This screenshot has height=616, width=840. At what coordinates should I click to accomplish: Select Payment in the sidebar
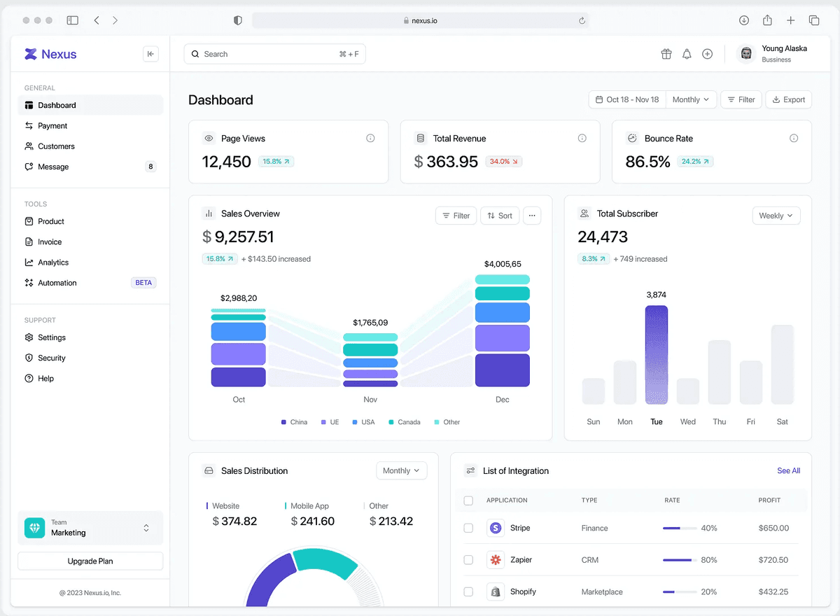[x=53, y=125]
